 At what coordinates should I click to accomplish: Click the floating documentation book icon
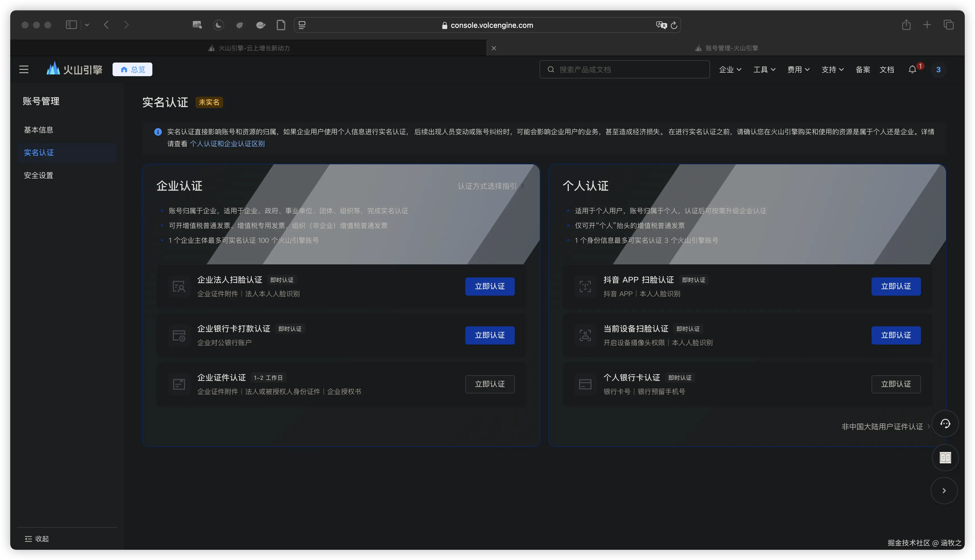click(945, 458)
